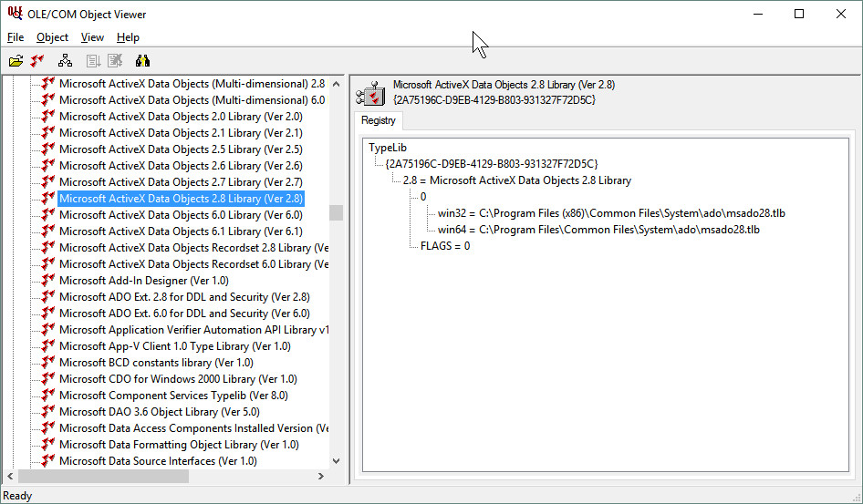Click the win32 msado28.tlb path entry
Viewport: 863px width, 504px height.
(x=611, y=213)
